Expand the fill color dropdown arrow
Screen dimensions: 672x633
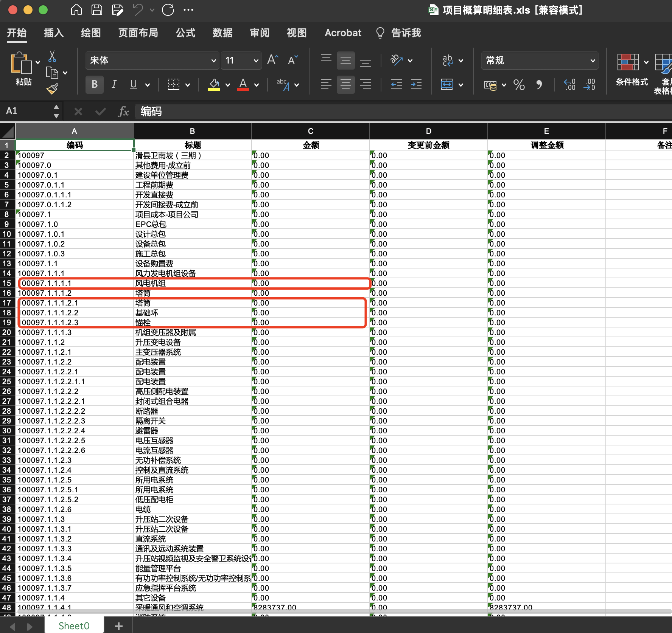(x=228, y=85)
